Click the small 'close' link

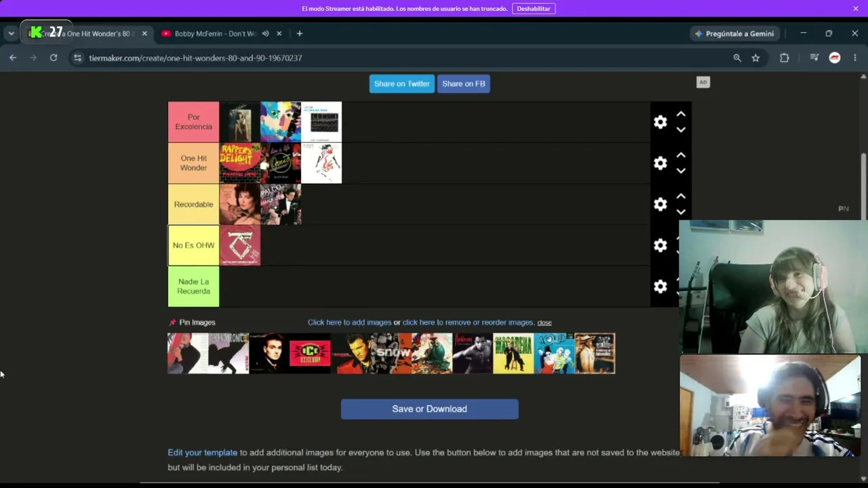click(x=545, y=323)
